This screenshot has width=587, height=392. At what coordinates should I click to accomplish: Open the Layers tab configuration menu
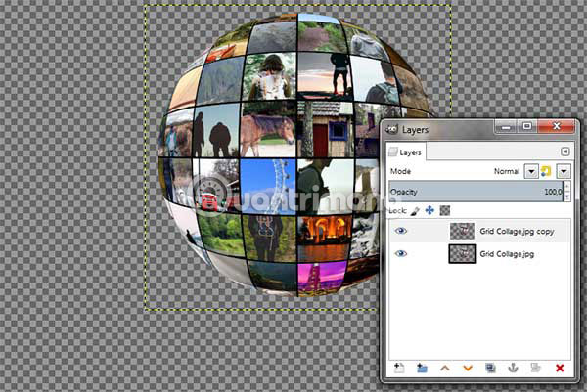tap(564, 152)
